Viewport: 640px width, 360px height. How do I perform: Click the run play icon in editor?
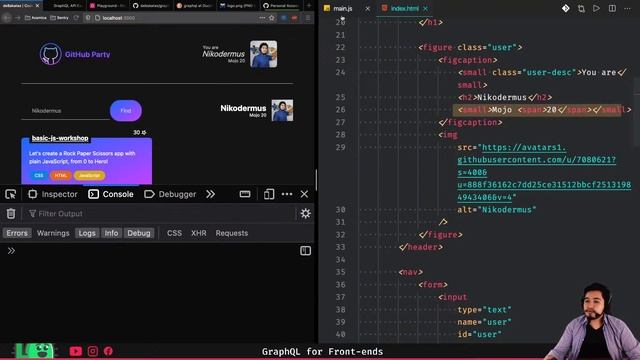pos(596,8)
